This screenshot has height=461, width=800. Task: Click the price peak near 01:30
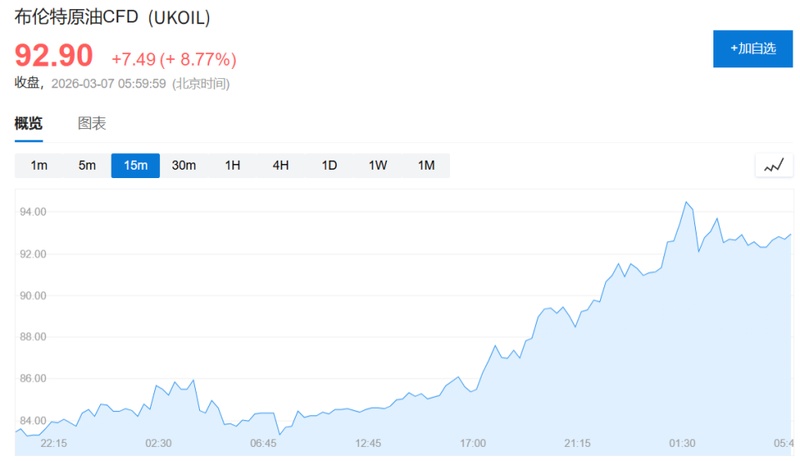(x=686, y=203)
